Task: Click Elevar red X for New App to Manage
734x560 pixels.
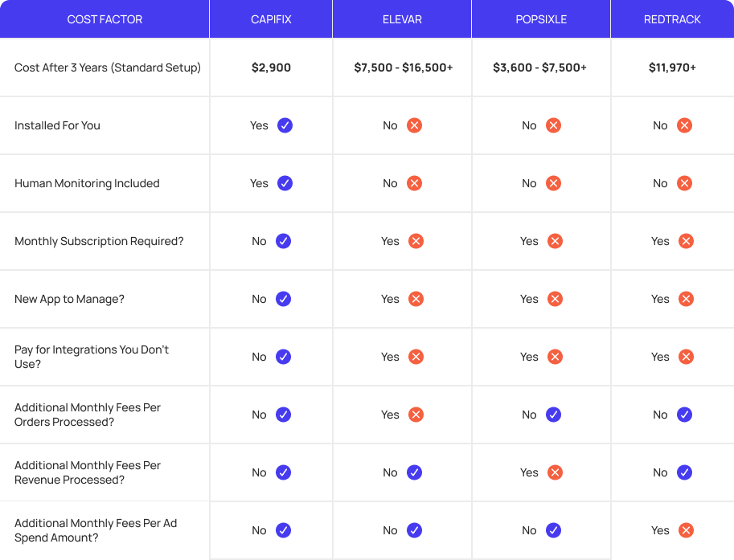Action: click(416, 299)
